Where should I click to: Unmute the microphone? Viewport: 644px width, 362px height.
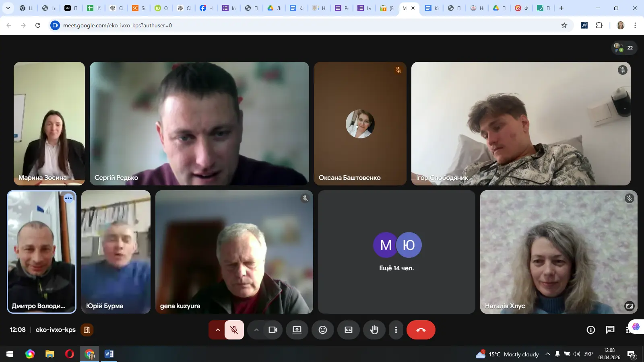[234, 330]
